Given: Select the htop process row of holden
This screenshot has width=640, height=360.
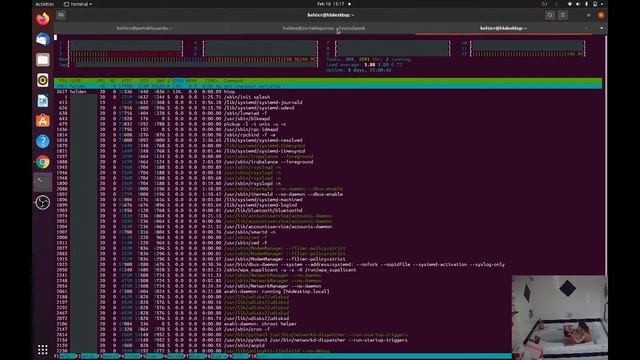Looking at the screenshot, I should (328, 92).
